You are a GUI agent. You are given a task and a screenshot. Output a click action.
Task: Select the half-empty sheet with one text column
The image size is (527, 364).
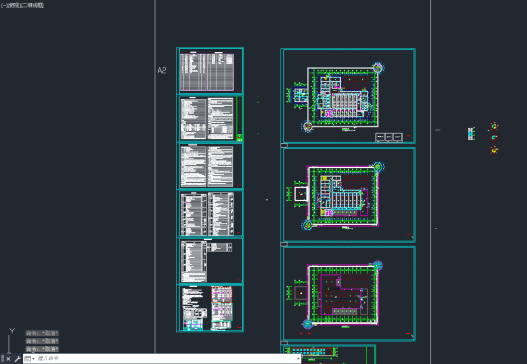(210, 261)
